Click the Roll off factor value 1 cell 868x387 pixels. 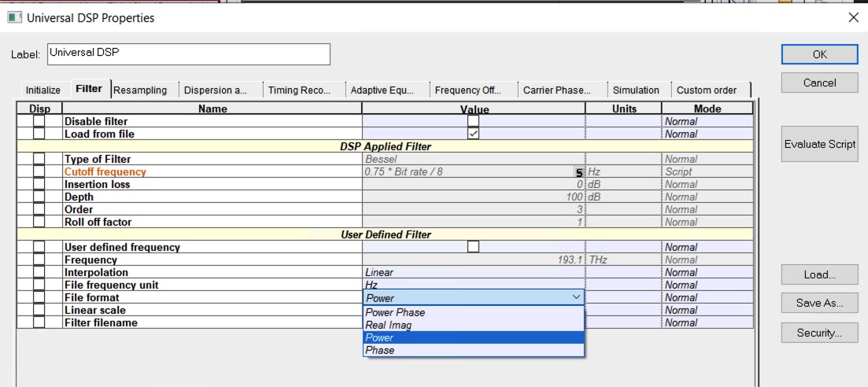[474, 222]
